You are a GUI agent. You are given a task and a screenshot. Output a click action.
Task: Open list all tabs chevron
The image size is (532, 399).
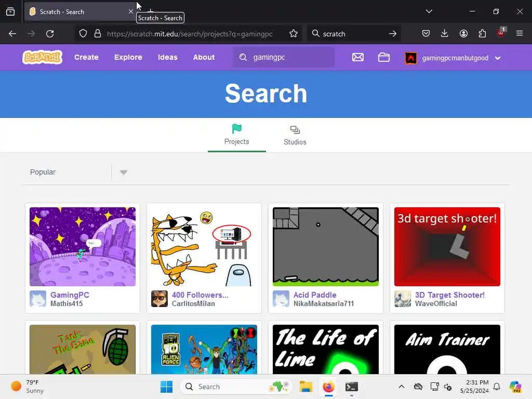pyautogui.click(x=429, y=11)
